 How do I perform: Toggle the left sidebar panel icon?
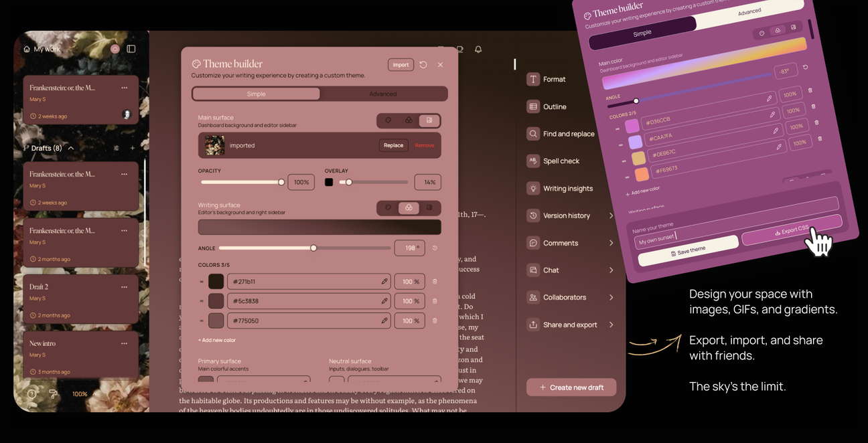[131, 49]
